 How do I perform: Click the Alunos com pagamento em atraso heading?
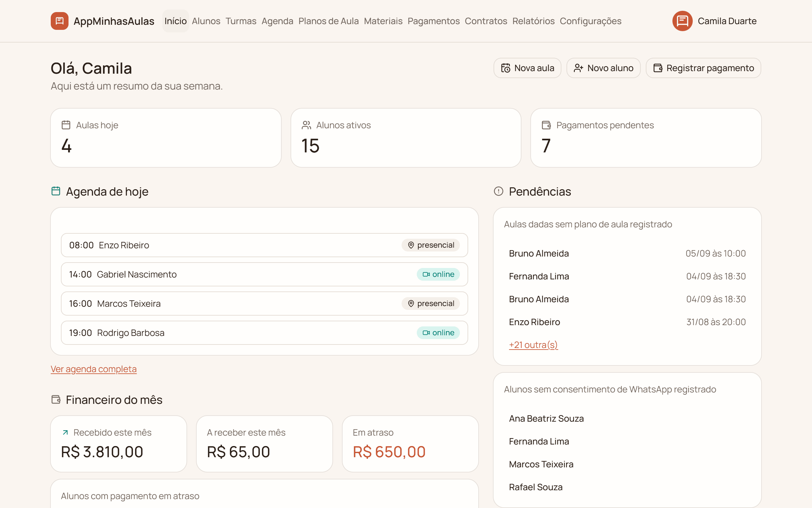(x=130, y=496)
